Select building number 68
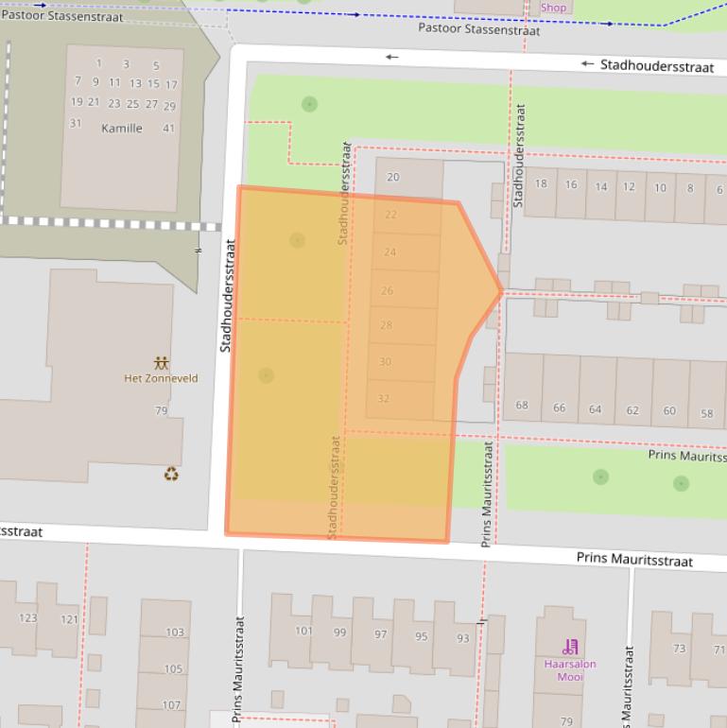Screen dimensions: 727x728 (x=522, y=406)
